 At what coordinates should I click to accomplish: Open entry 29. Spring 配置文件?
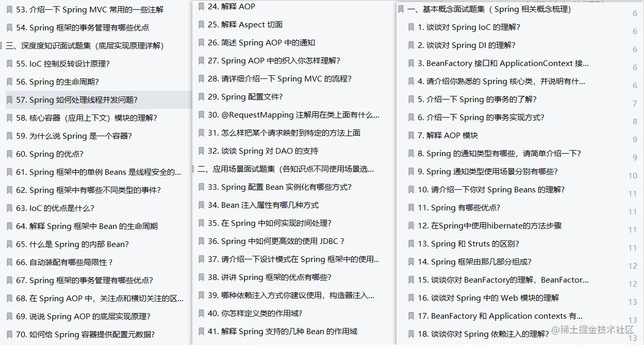click(x=245, y=97)
